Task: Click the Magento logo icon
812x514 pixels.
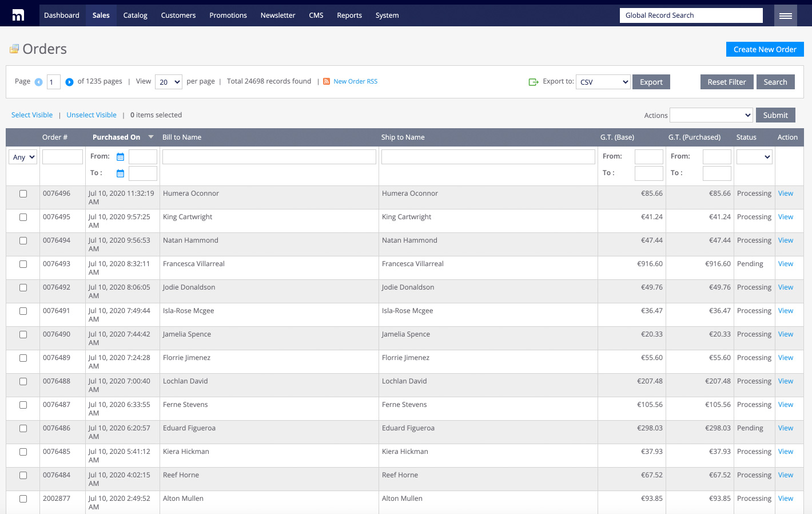Action: point(18,15)
